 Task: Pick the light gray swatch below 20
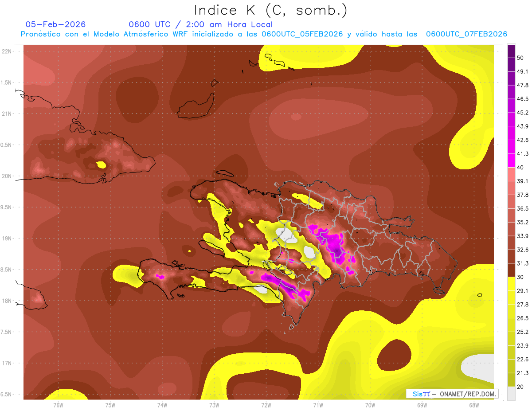[x=511, y=394]
